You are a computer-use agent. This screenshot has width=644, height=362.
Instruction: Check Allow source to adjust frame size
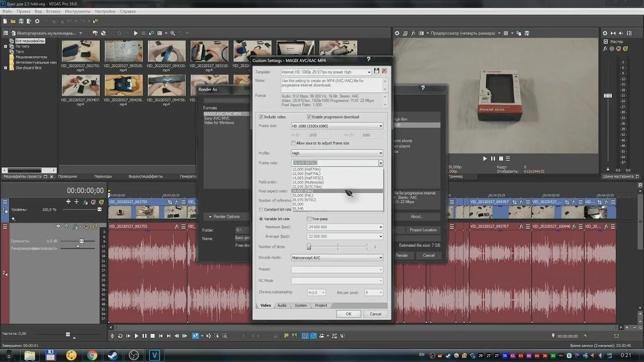[294, 143]
